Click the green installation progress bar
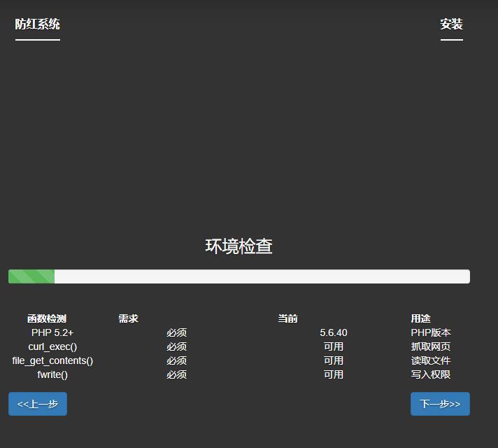Screen dimensions: 498x448 tap(31, 276)
